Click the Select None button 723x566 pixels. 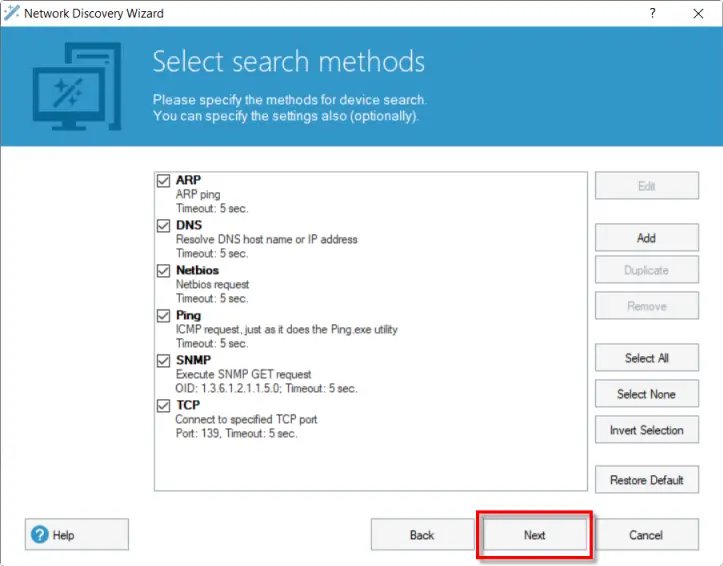pos(646,394)
